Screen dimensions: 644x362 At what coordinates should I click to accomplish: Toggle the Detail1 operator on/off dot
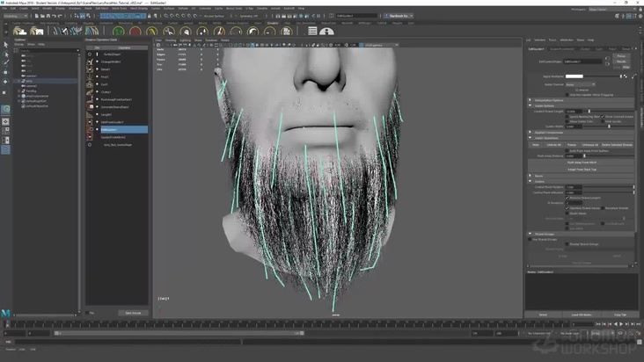tap(98, 69)
